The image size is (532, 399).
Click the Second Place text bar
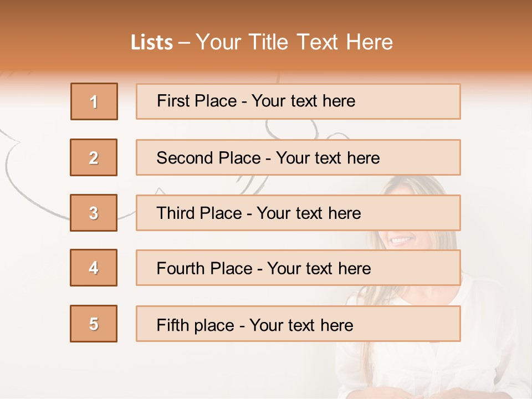[x=298, y=157]
